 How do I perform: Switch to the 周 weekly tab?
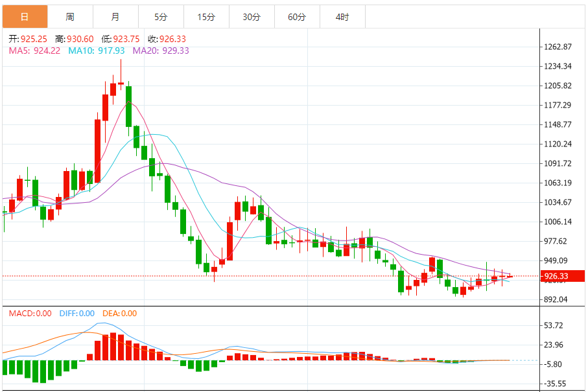[x=70, y=17]
